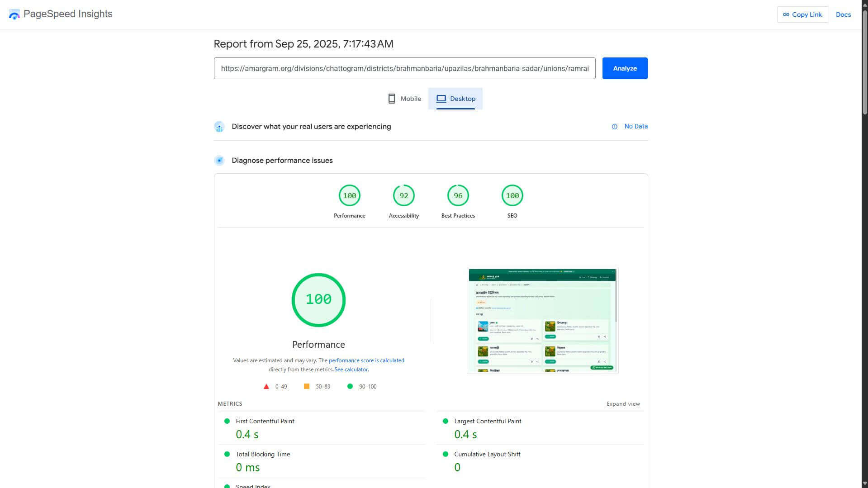Click the info icon beside No Data
The height and width of the screenshot is (488, 868).
click(x=614, y=127)
